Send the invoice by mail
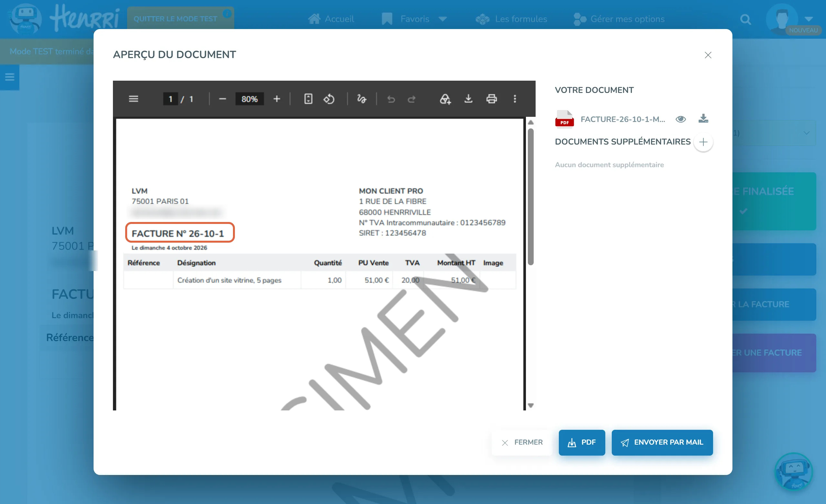Screen dimensions: 826x504 [662, 442]
